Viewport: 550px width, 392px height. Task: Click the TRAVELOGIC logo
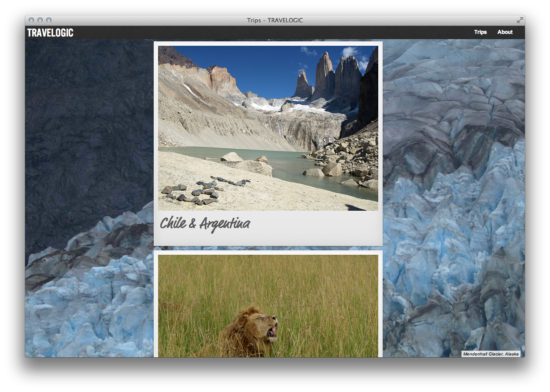pos(50,33)
